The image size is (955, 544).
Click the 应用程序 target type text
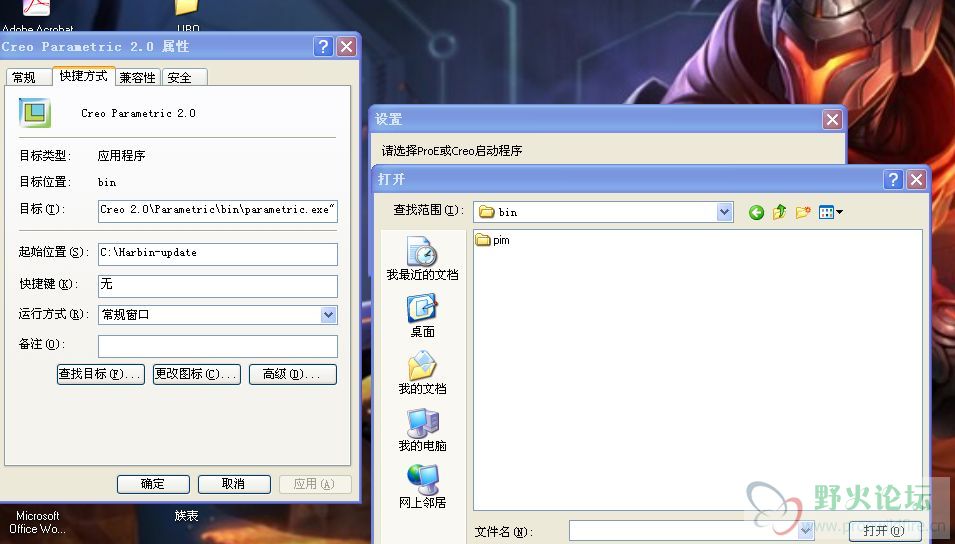coord(121,155)
